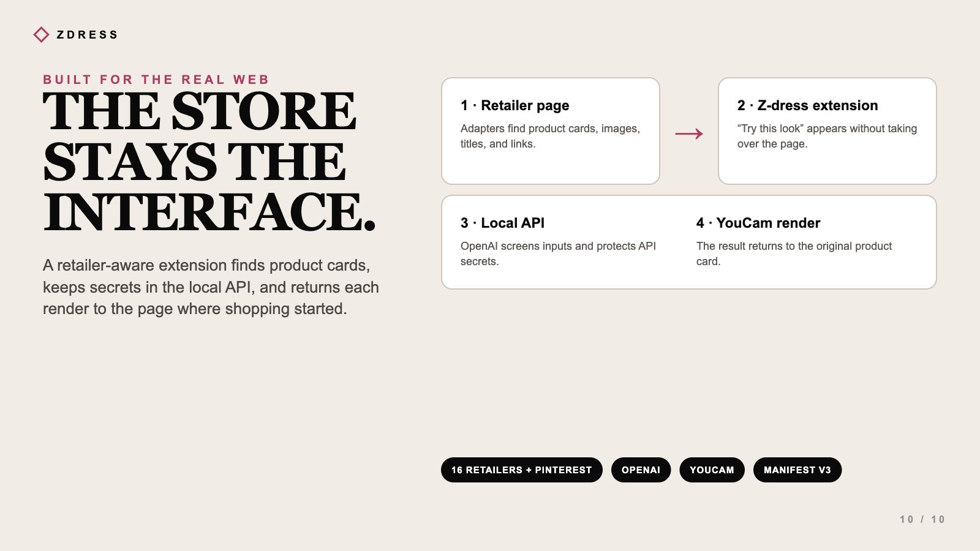Click the OpenAI pill badge
The image size is (980, 551).
(641, 470)
